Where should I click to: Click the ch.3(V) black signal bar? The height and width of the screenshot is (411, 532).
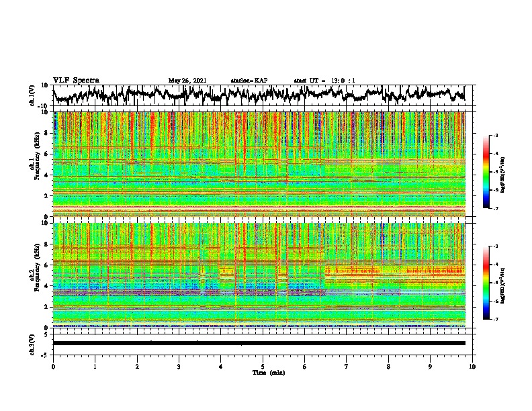point(259,343)
